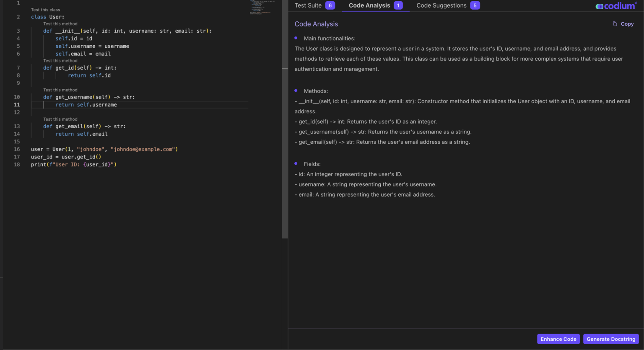
Task: Click 'Test this method' above get_id
Action: [x=60, y=61]
